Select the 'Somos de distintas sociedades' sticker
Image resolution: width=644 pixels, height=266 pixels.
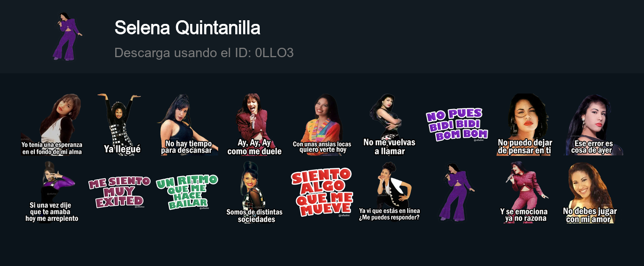coord(254,192)
